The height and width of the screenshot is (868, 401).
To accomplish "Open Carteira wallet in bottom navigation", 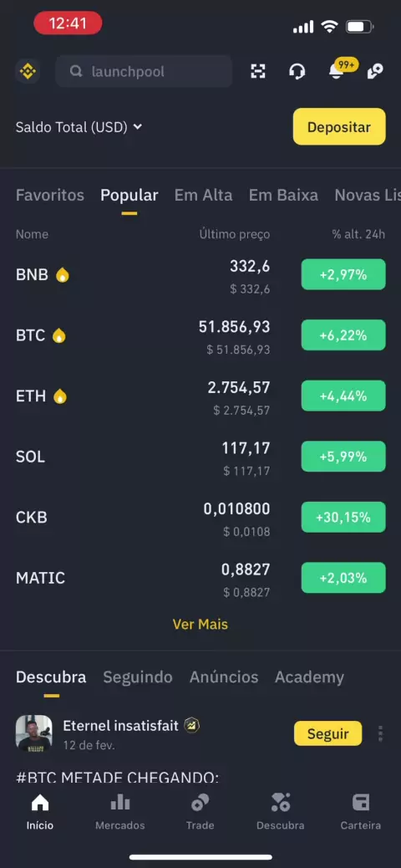I will [x=361, y=811].
